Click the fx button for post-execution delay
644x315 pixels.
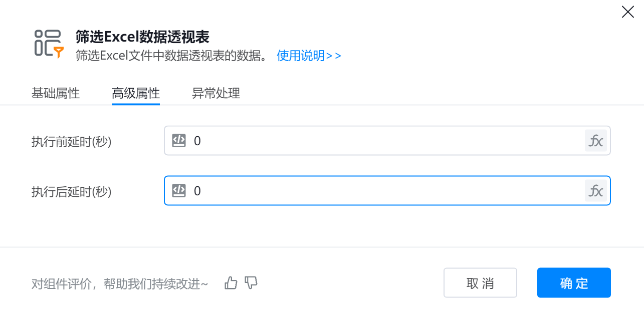[595, 191]
